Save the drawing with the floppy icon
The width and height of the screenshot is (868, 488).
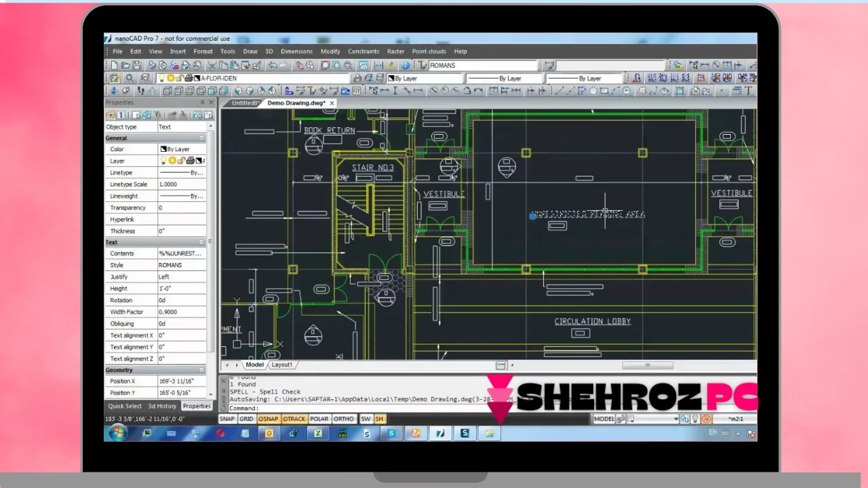point(136,65)
